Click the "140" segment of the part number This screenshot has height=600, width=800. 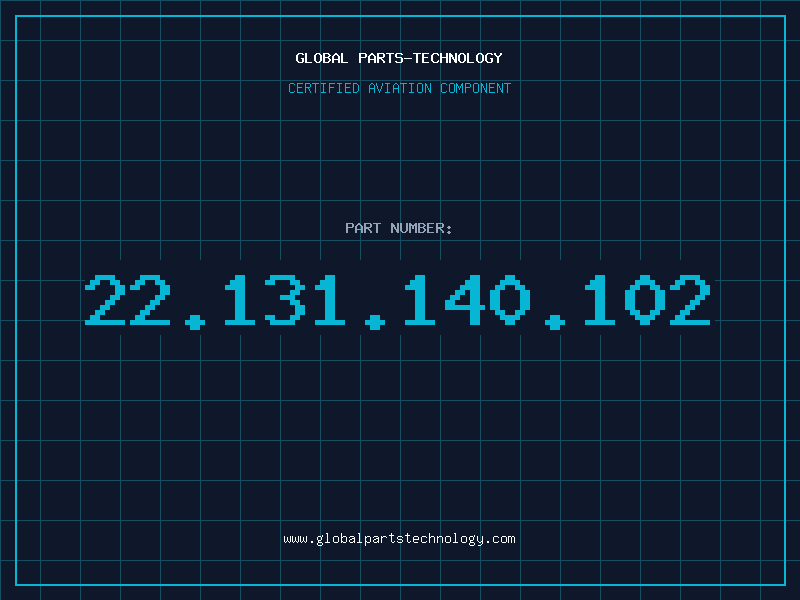pos(467,300)
